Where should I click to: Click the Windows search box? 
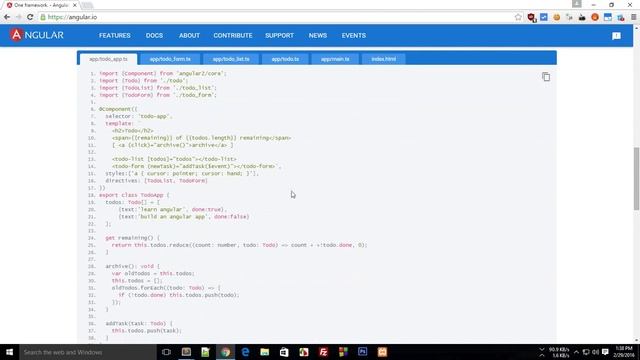point(87,352)
